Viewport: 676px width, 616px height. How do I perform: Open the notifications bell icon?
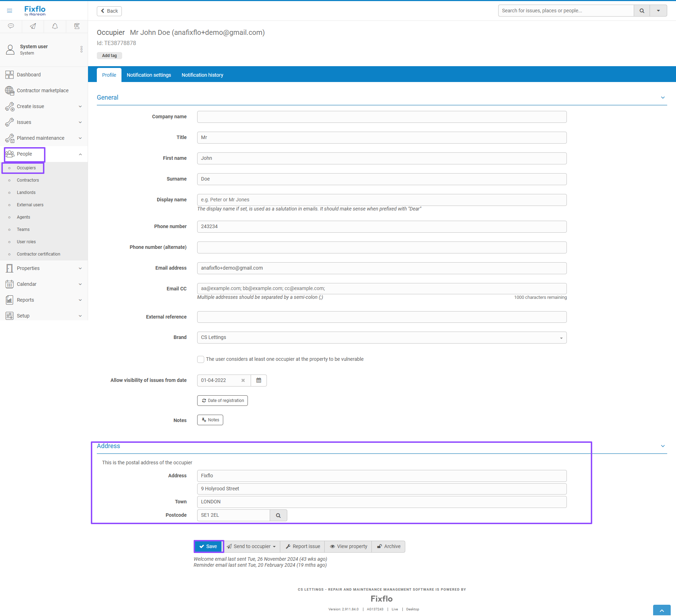point(55,26)
